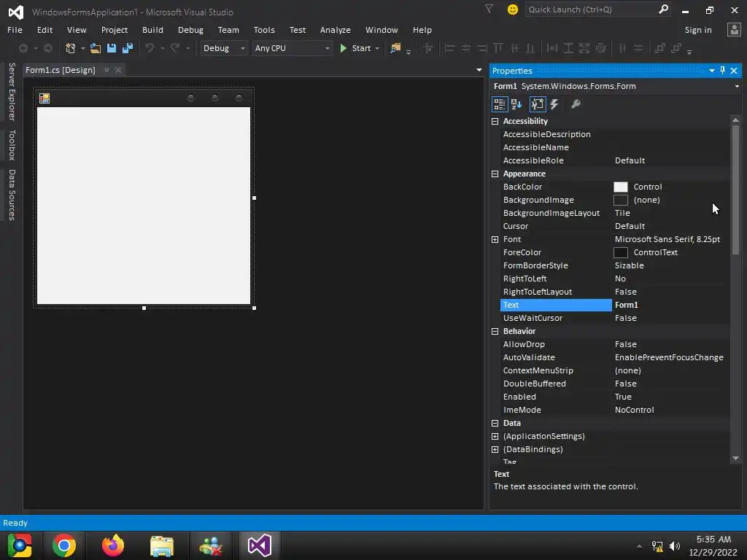This screenshot has height=560, width=747.
Task: Click the ForeColor ControlText color swatch
Action: (x=620, y=252)
